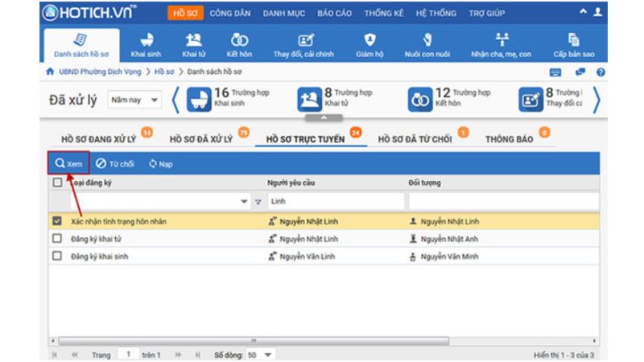Click the home icon in breadcrumb
Viewport: 644px width, 362px height.
[x=50, y=72]
